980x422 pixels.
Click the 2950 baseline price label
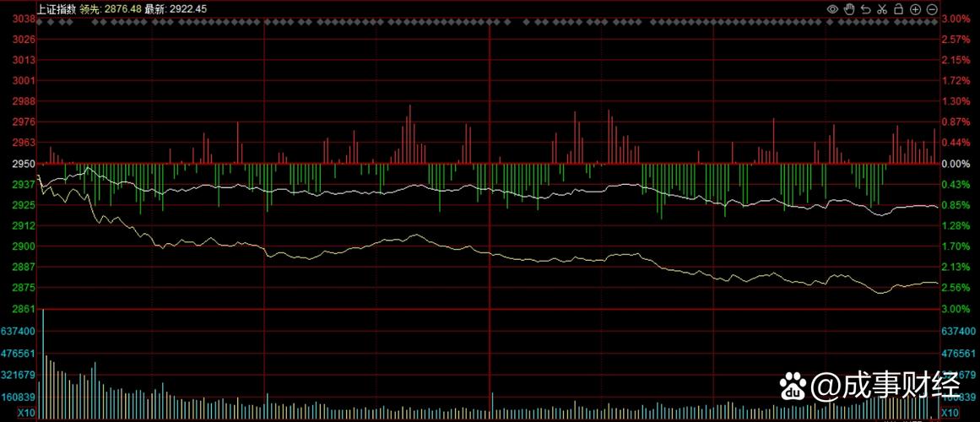tap(24, 164)
